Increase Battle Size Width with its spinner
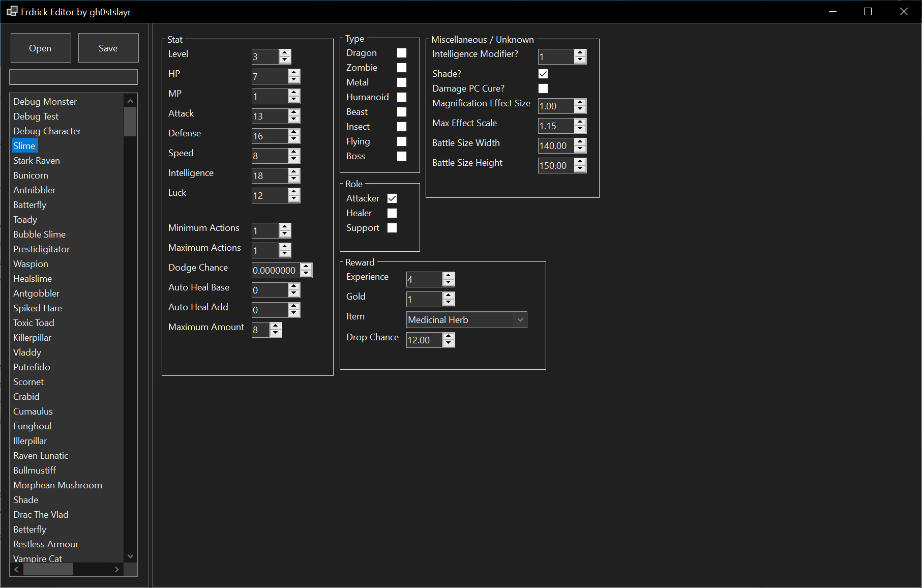The image size is (922, 588). 580,142
